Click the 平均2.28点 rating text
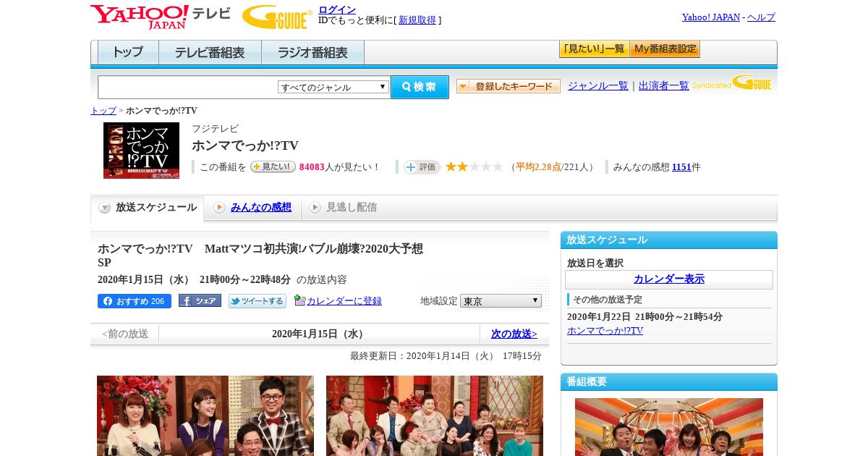 [538, 167]
